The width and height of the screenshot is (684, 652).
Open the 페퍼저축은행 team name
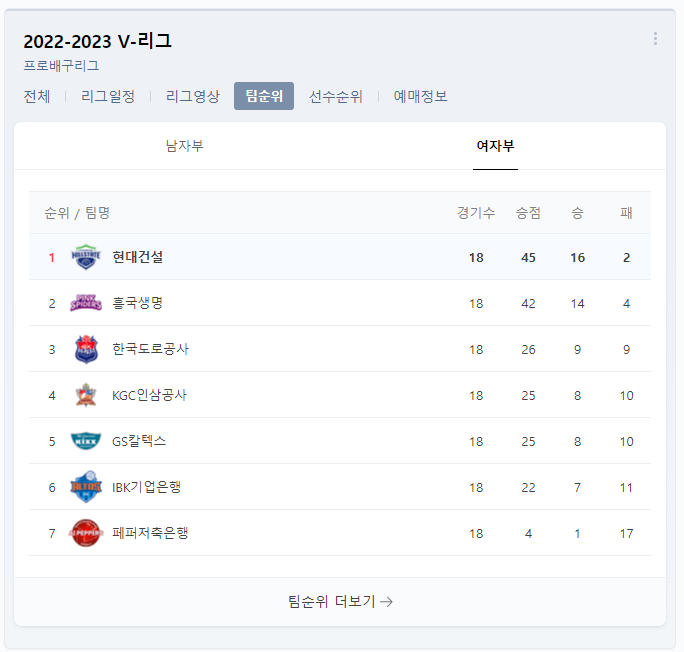click(150, 533)
